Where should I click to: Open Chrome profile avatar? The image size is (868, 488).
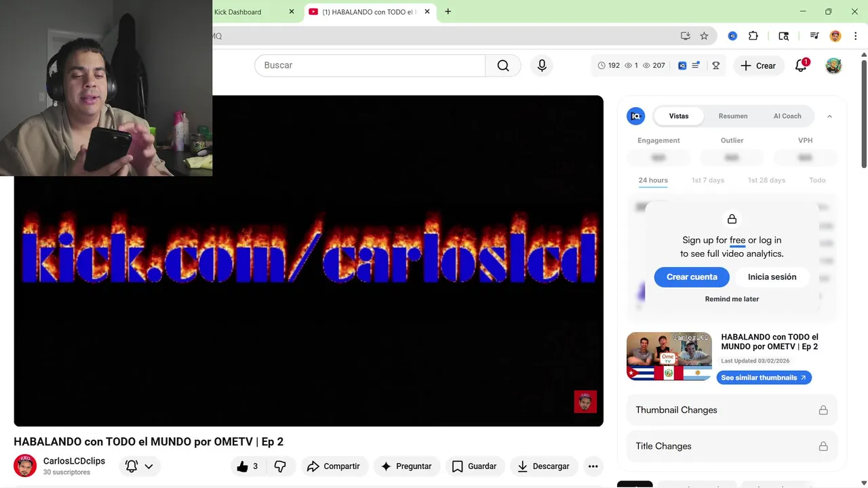(x=835, y=36)
